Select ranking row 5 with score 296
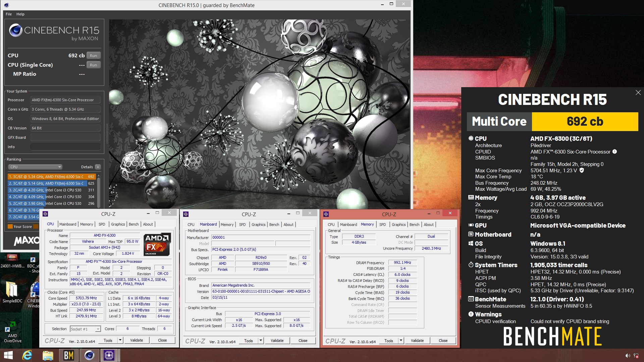 click(x=52, y=203)
